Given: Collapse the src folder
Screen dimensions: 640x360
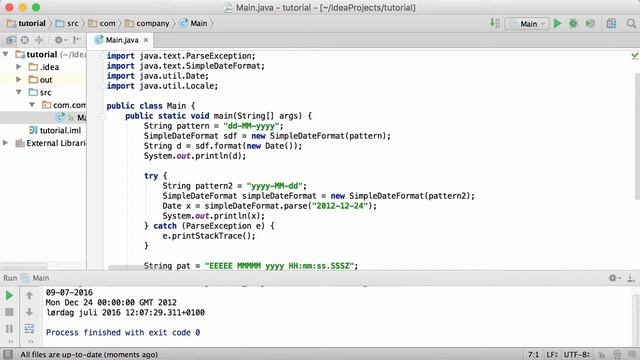Looking at the screenshot, I should pos(18,92).
